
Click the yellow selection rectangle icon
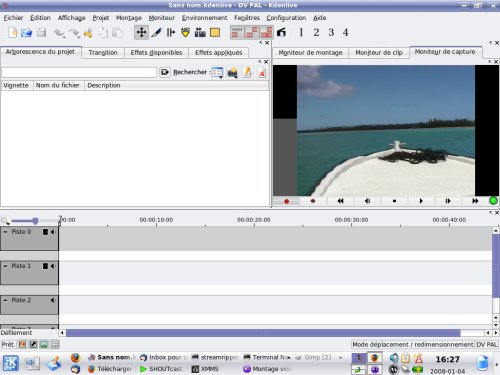tap(215, 33)
